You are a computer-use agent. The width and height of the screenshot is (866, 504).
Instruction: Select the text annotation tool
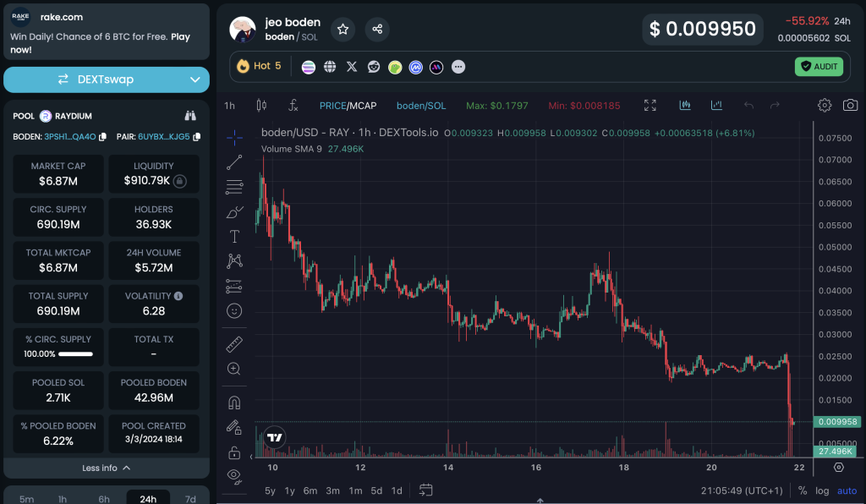pyautogui.click(x=234, y=236)
